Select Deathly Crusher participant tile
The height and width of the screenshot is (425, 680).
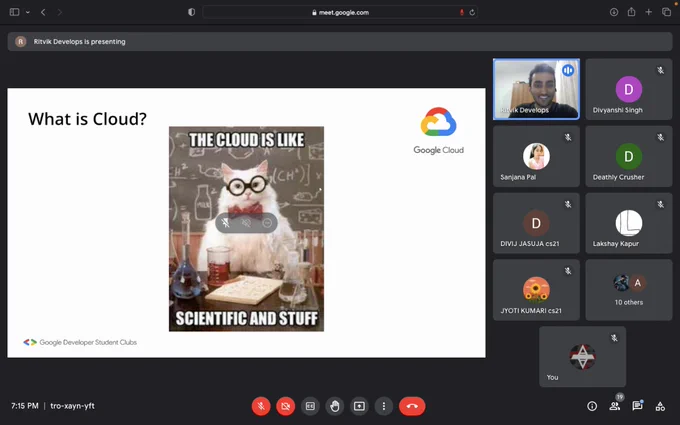(x=629, y=157)
